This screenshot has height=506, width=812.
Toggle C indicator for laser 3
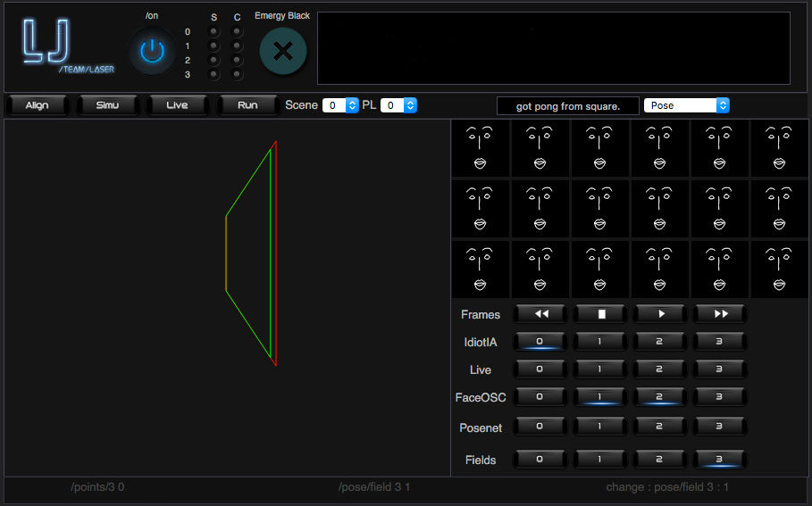tap(237, 74)
